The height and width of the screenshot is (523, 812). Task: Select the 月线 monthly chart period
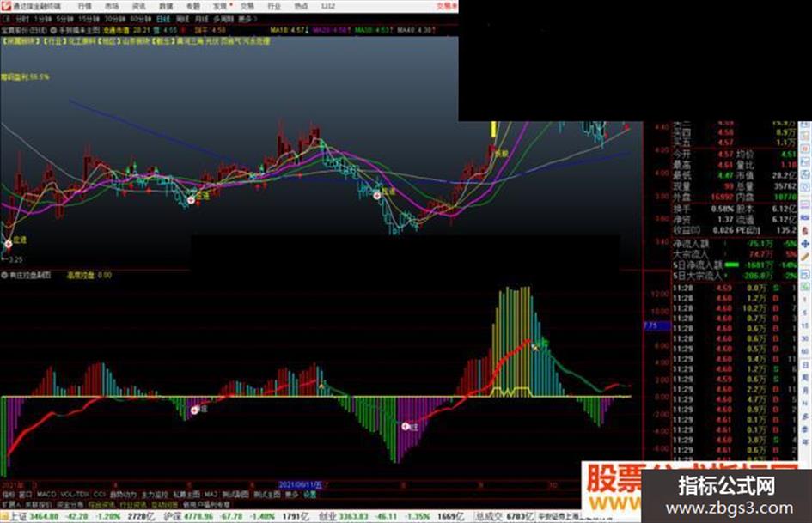point(203,19)
